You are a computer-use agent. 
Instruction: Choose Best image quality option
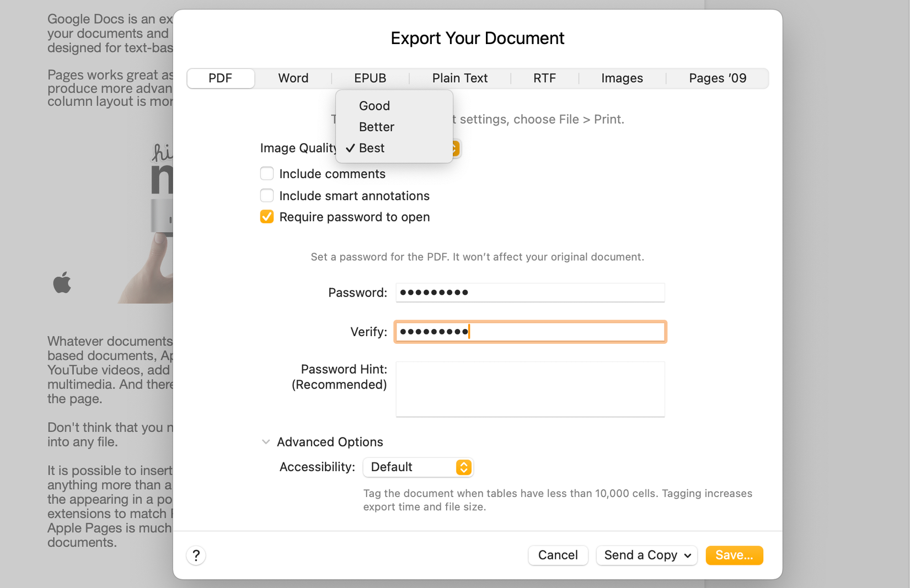point(394,148)
